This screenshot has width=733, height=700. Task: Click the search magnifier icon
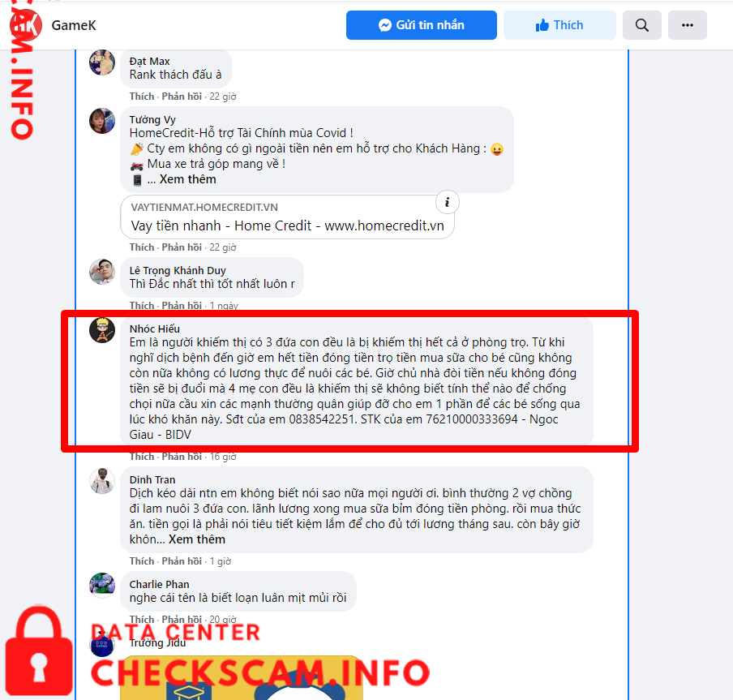(642, 25)
